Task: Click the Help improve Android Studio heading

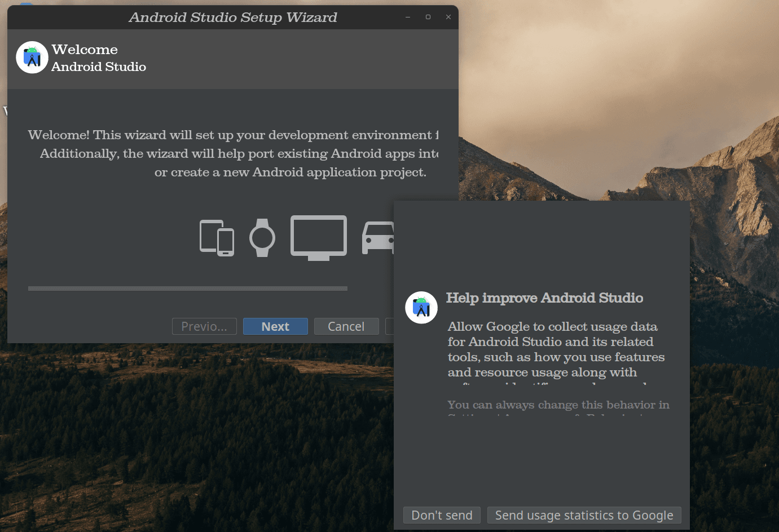Action: click(544, 298)
